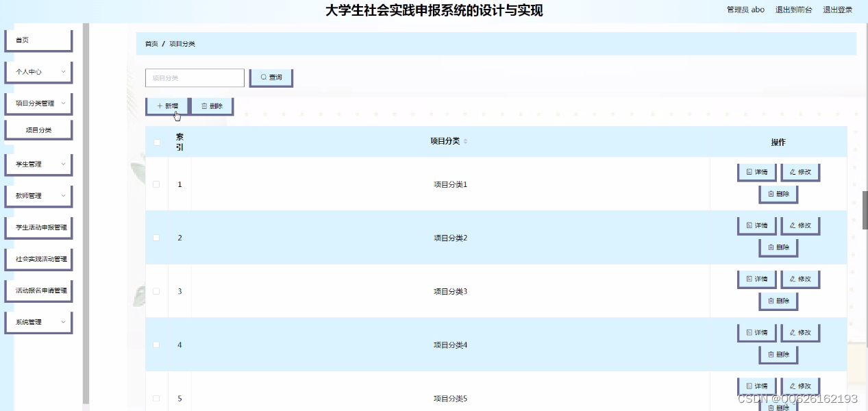Click the sidebar vertical scrollbar

coord(86,212)
